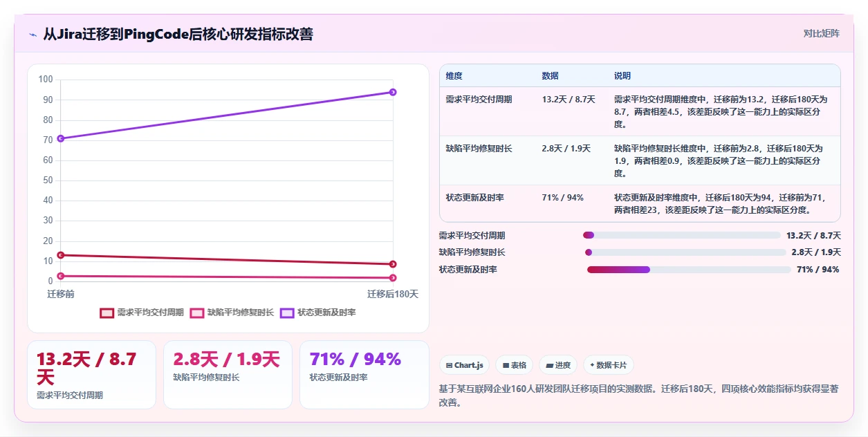Select the Chart.js chip
868x437 pixels.
point(465,365)
